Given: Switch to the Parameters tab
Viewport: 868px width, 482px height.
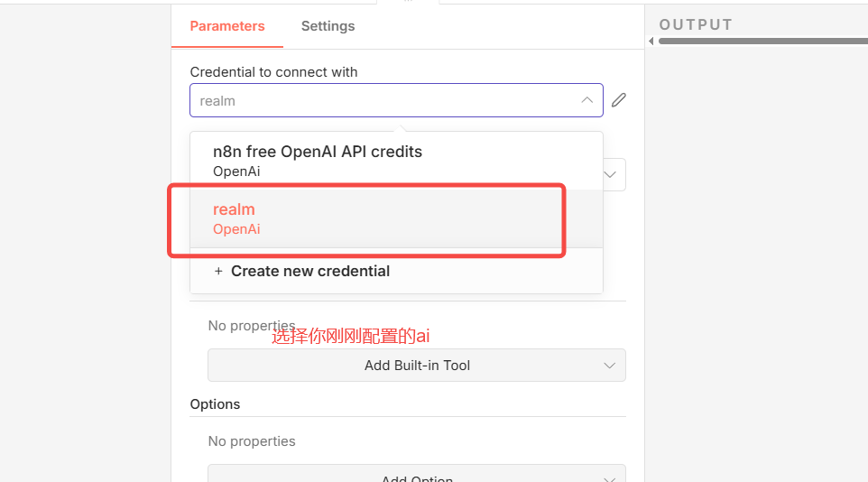Looking at the screenshot, I should 227,26.
